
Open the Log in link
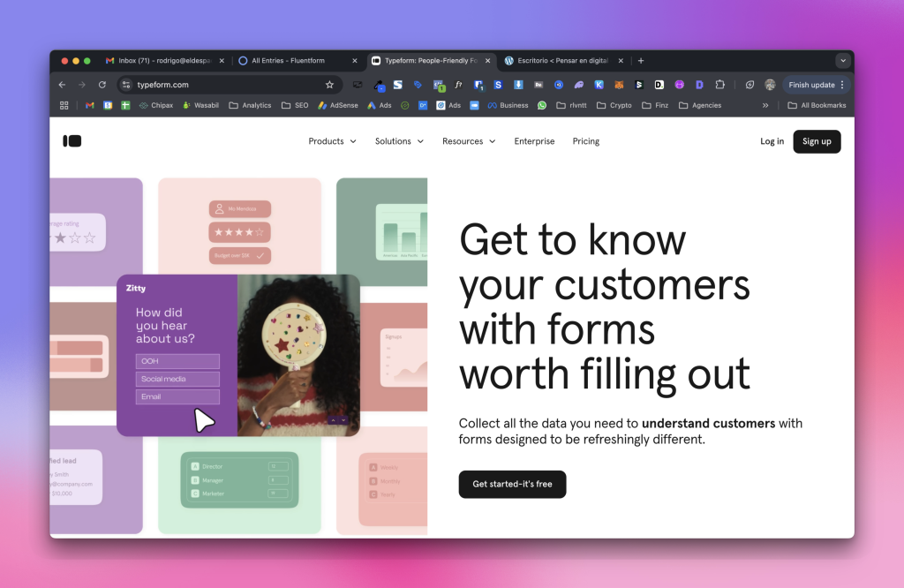[x=772, y=141]
